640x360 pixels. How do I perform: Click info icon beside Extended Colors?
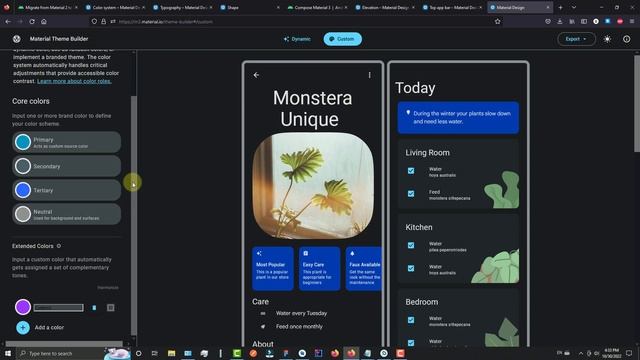[x=59, y=246]
